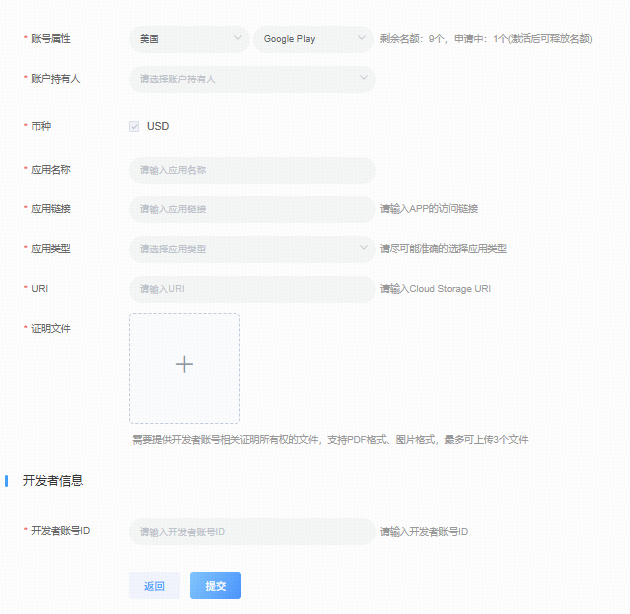Open the 美国 country dropdown
The image size is (630, 614).
click(x=188, y=39)
